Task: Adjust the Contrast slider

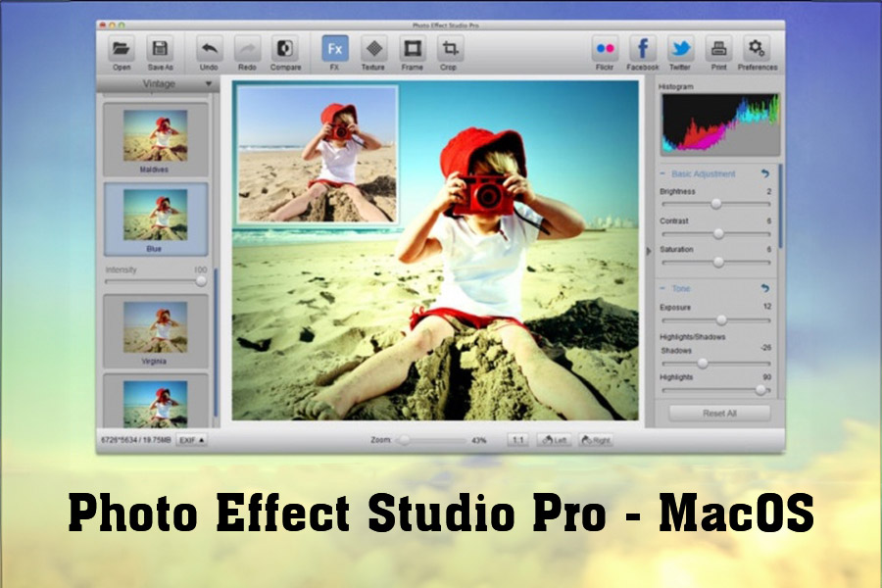Action: pos(716,233)
